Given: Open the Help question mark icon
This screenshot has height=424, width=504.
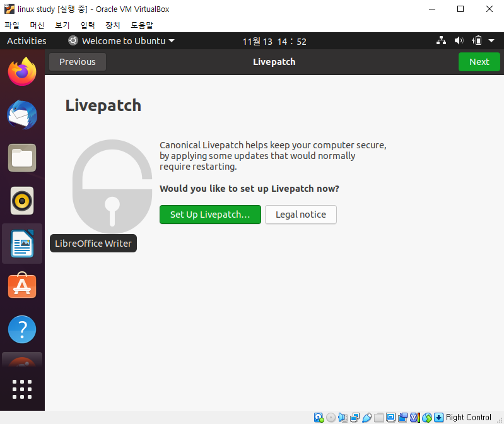Looking at the screenshot, I should [x=22, y=329].
